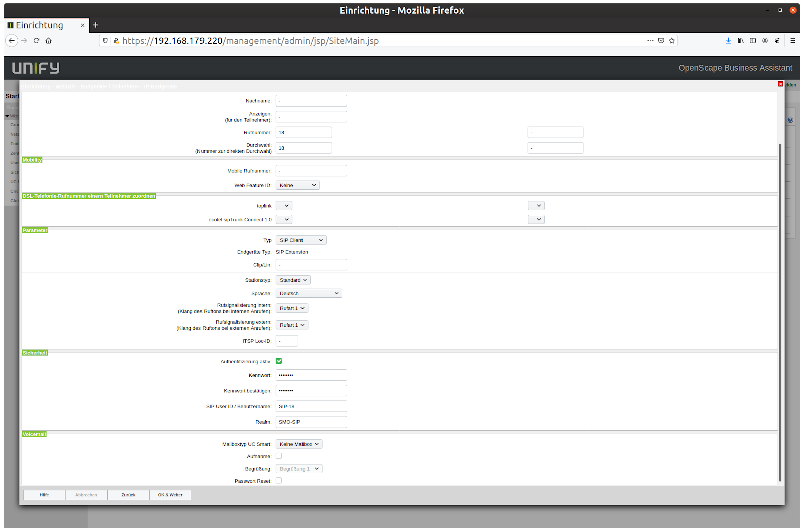This screenshot has width=804, height=532.
Task: Check the Passwort Reset checkbox
Action: tap(279, 480)
